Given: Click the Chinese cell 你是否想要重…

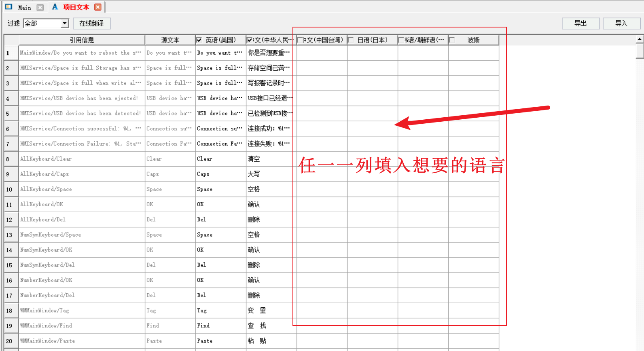Looking at the screenshot, I should point(271,53).
